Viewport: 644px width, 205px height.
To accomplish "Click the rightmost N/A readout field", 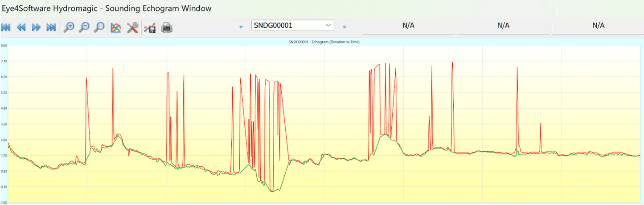I will tap(598, 26).
